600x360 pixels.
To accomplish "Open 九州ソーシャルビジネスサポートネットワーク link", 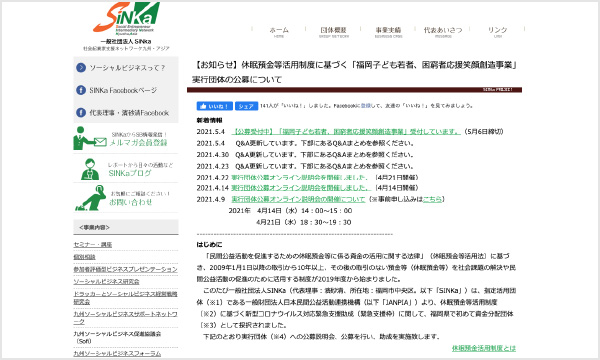I will [126, 318].
